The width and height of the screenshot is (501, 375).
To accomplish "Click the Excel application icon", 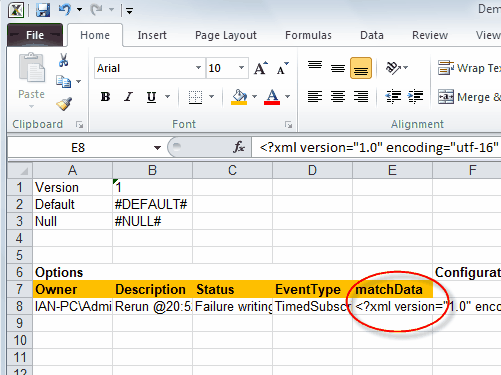I will pos(16,10).
